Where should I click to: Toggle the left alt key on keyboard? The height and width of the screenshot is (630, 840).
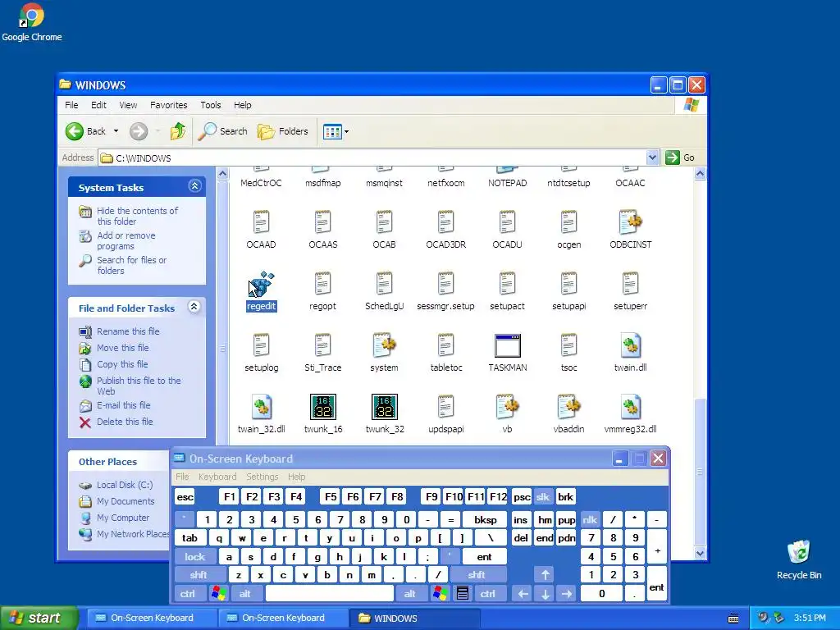point(245,594)
